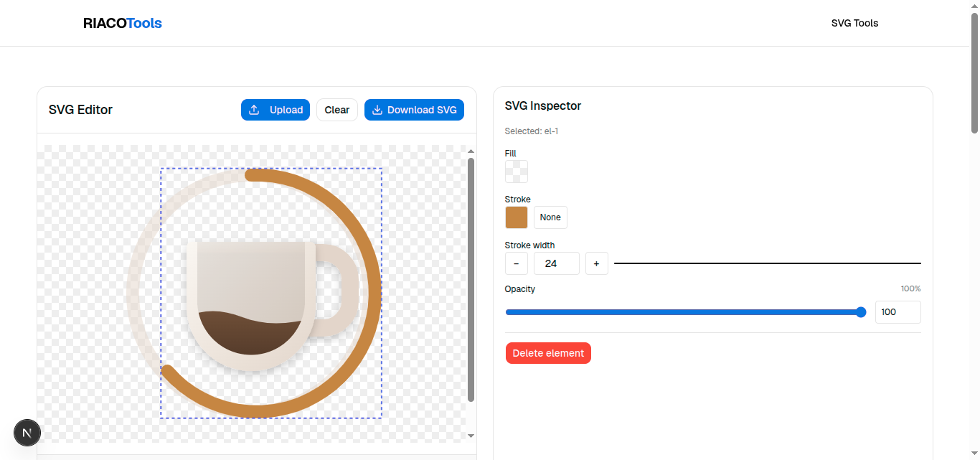Set the stroke to None
This screenshot has height=460, width=980.
(x=550, y=217)
